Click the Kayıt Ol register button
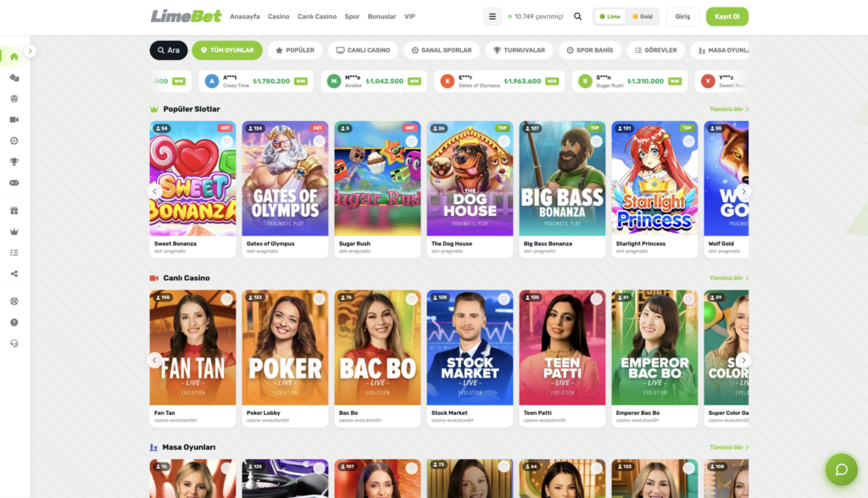868x498 pixels. [726, 17]
